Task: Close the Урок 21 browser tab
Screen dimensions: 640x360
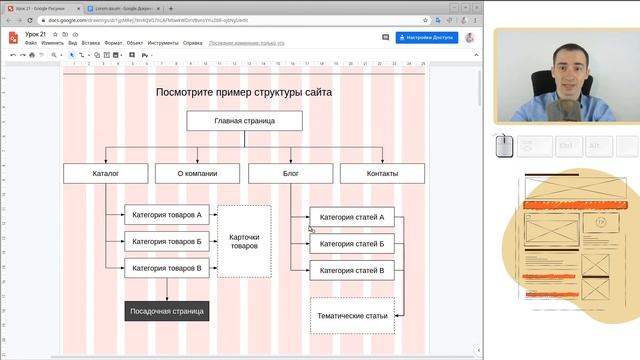Action: tap(78, 8)
